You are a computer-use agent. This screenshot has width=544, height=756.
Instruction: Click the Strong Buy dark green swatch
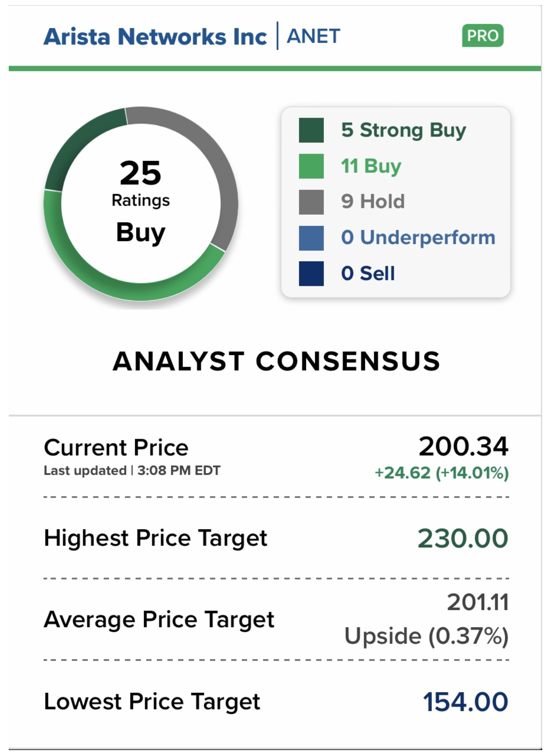(x=311, y=130)
